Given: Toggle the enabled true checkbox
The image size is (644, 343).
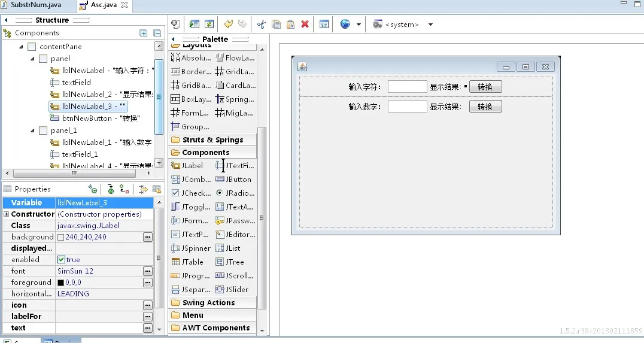Looking at the screenshot, I should tap(61, 260).
